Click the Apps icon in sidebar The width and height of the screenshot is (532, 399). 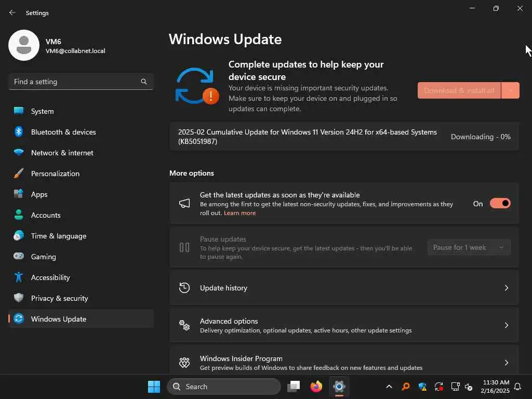[x=19, y=194]
